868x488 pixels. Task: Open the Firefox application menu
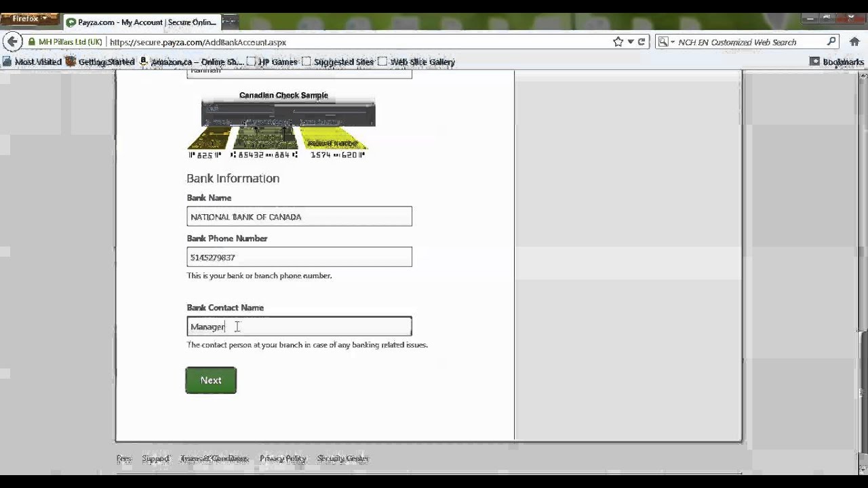[x=29, y=19]
